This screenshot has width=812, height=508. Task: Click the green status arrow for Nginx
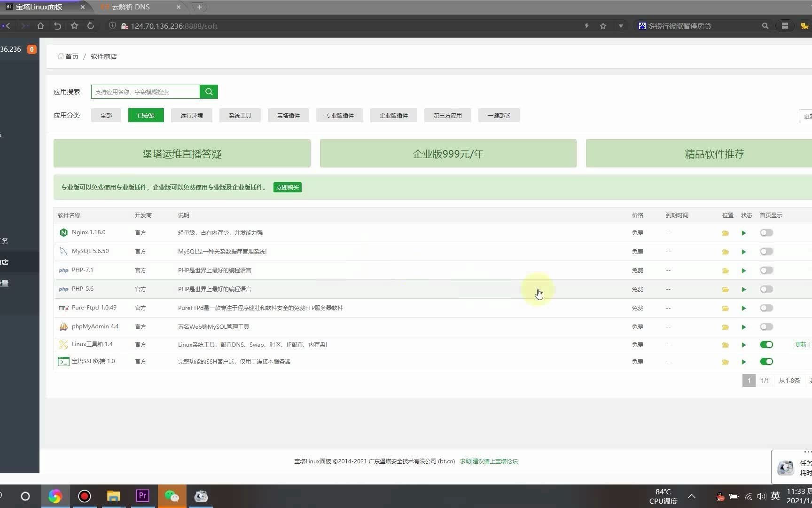pyautogui.click(x=744, y=233)
